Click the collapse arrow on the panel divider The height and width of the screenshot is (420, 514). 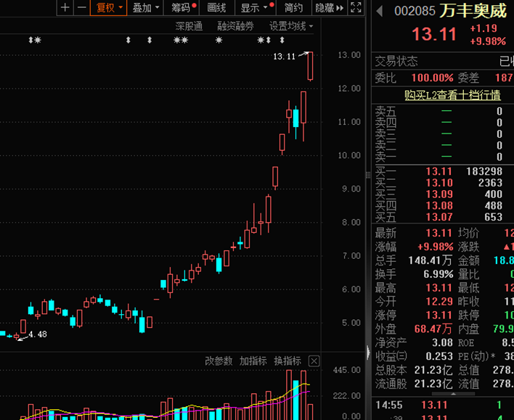[367, 354]
